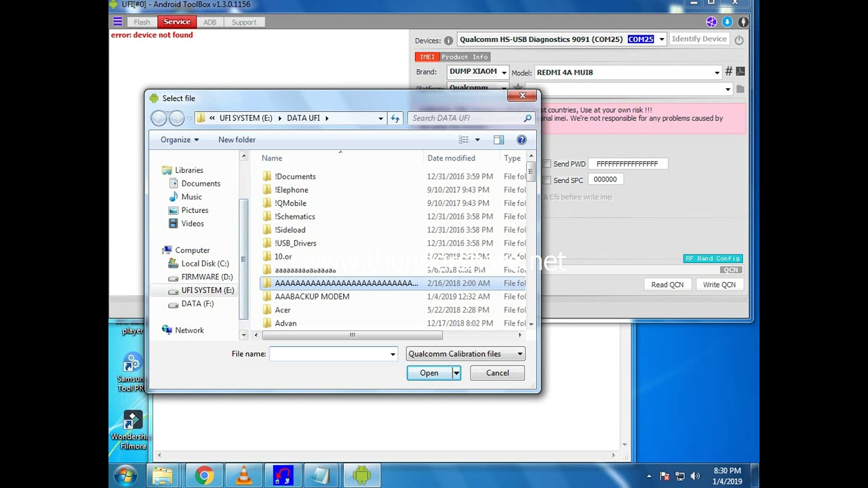Screen dimensions: 868x488
Task: Open the Android ToolBox taskbar icon
Action: pos(361,476)
